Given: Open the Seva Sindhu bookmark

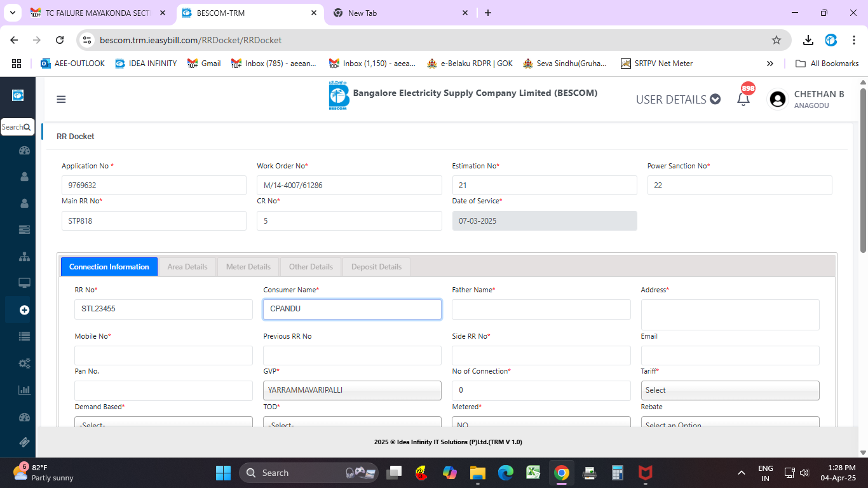Looking at the screenshot, I should (x=565, y=64).
